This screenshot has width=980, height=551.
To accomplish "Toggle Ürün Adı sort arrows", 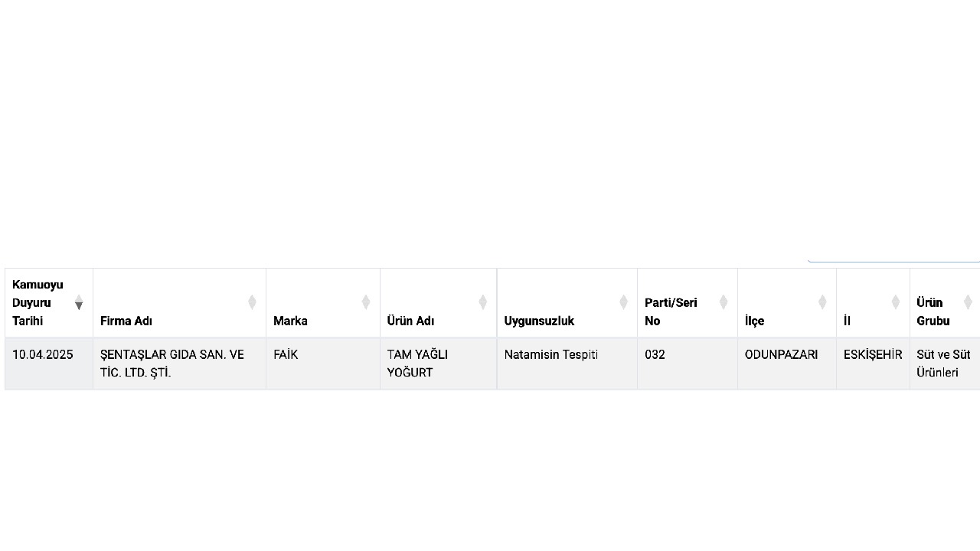I will [x=483, y=302].
